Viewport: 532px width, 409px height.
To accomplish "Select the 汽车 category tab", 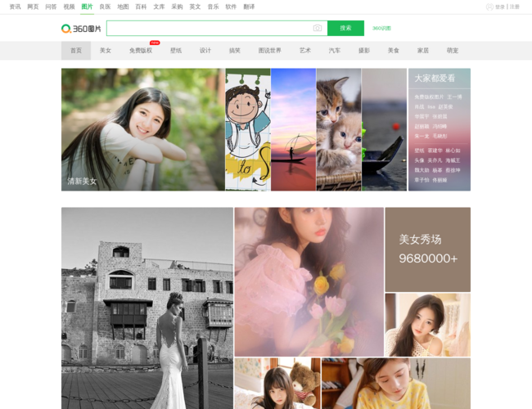I will point(335,51).
